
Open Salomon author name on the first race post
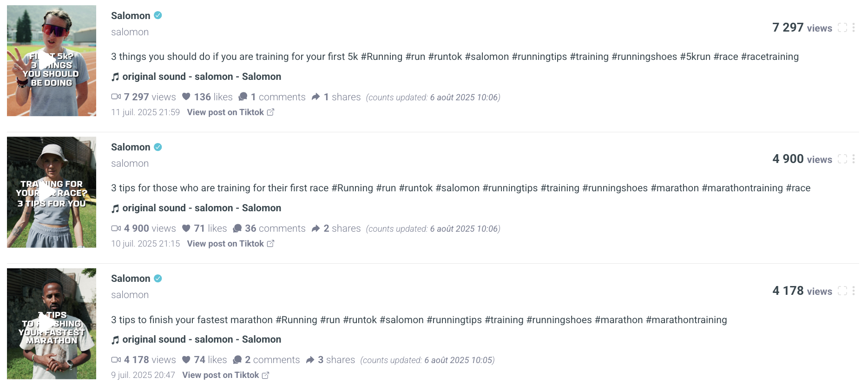(131, 147)
